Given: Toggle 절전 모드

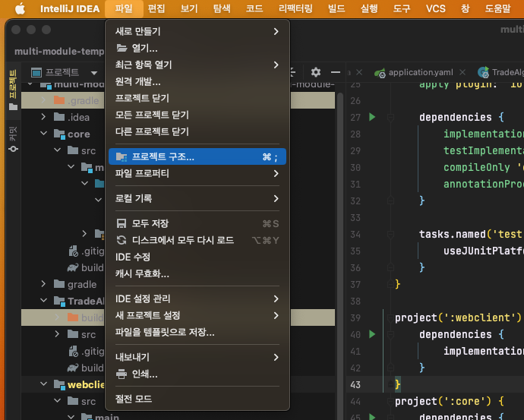Looking at the screenshot, I should point(197,399).
